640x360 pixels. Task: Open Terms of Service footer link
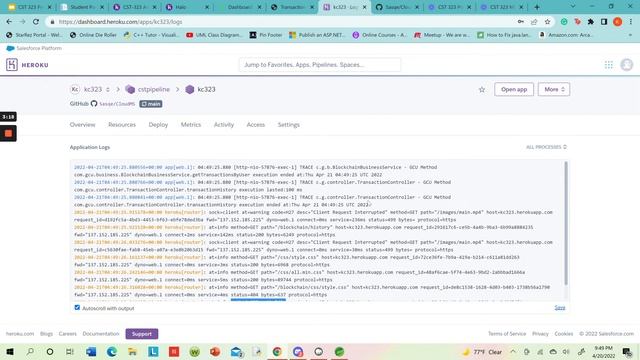point(507,333)
